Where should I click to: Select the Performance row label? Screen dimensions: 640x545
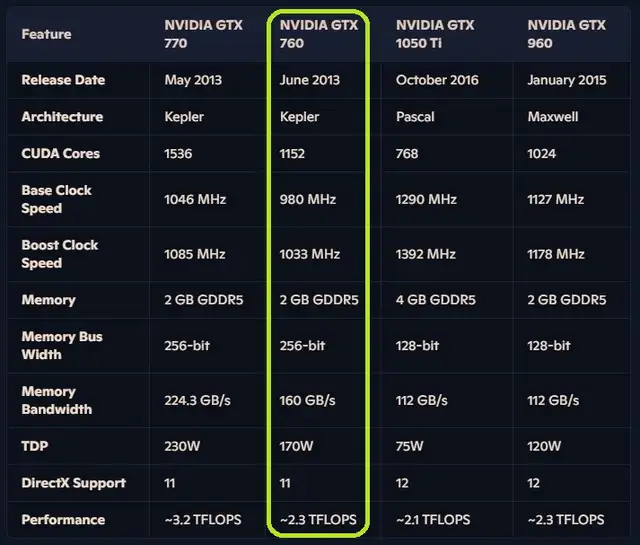63,520
